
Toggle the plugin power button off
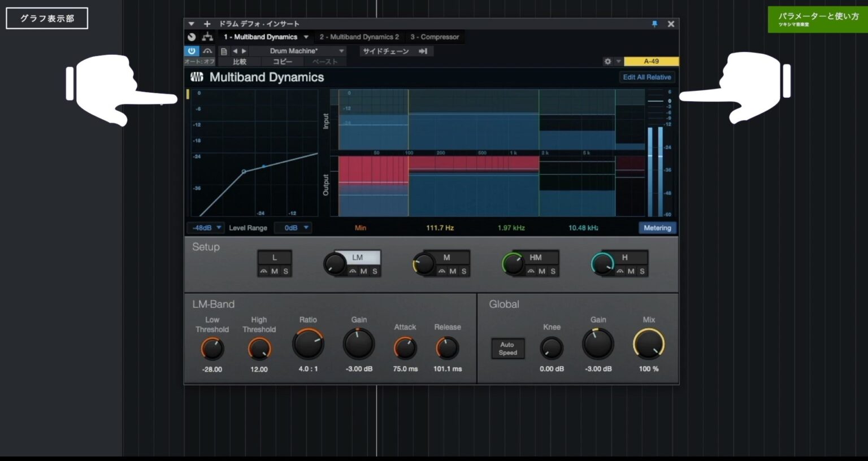click(x=191, y=51)
